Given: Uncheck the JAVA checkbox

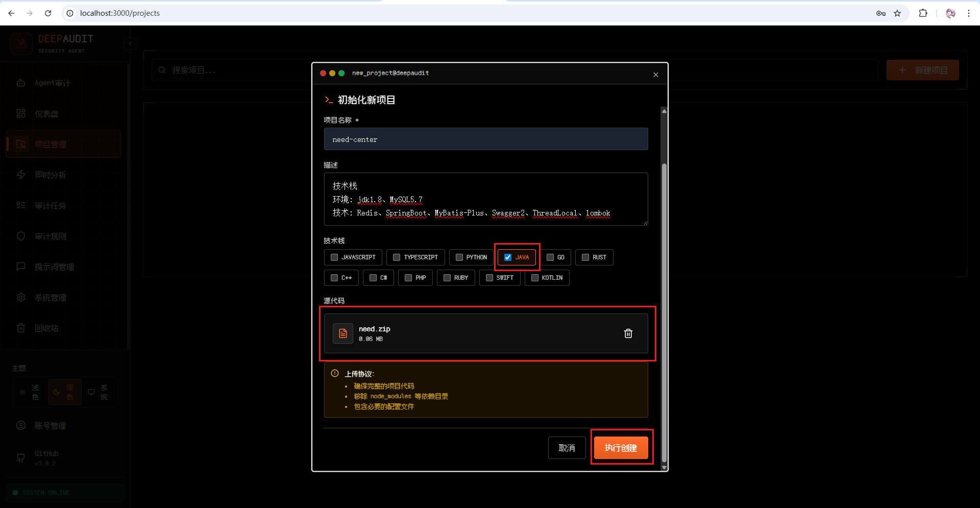Looking at the screenshot, I should click(x=507, y=257).
